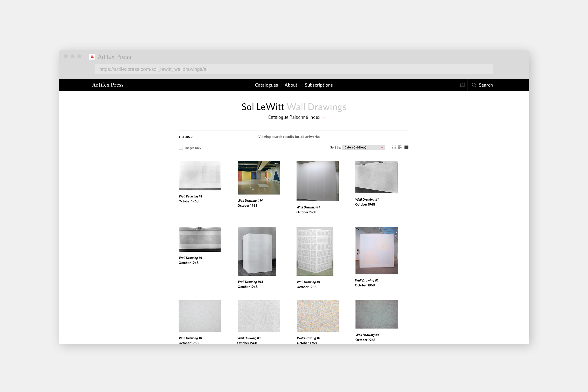
Task: Click Wall Drawing #14 caption under colorful gallery
Action: [x=250, y=201]
